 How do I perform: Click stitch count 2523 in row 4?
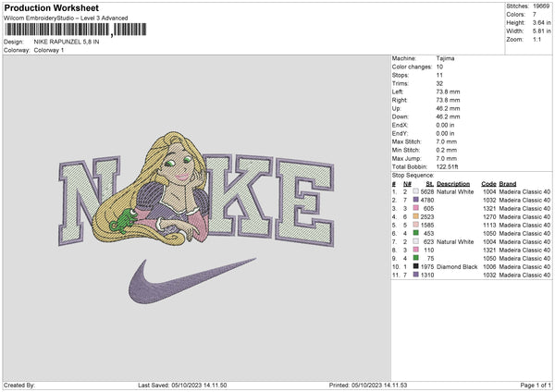coord(427,217)
